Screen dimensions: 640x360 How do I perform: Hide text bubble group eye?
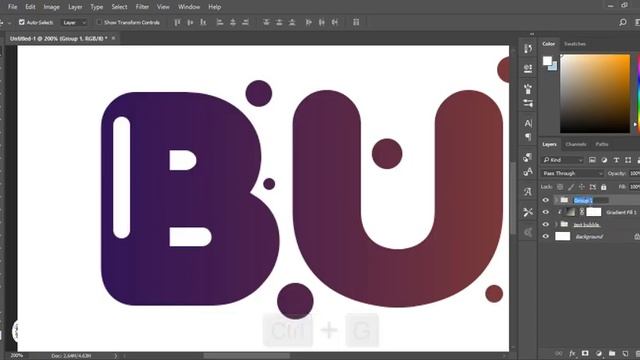pyautogui.click(x=546, y=224)
